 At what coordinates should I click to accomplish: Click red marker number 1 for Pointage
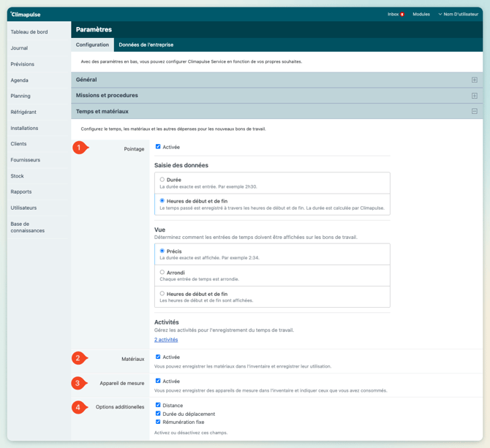(79, 148)
